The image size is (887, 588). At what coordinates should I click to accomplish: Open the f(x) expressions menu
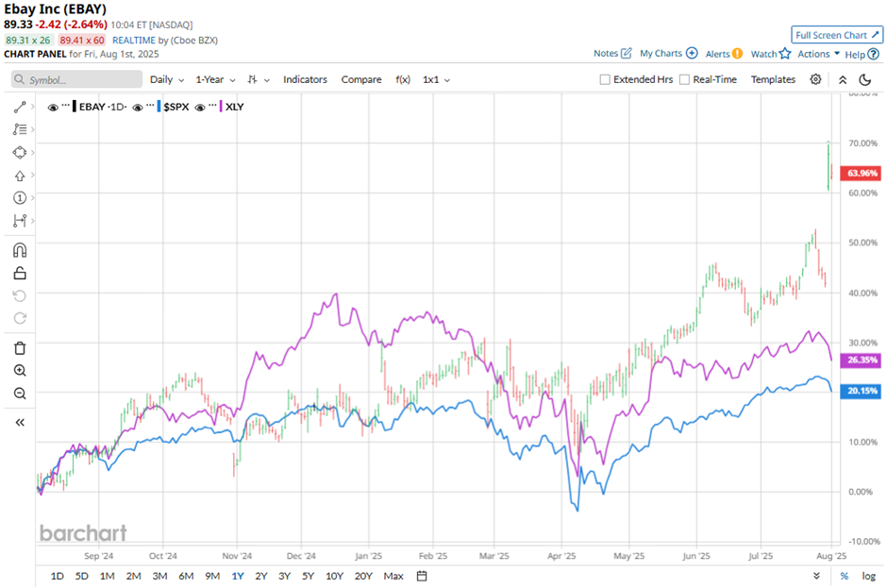pos(403,80)
